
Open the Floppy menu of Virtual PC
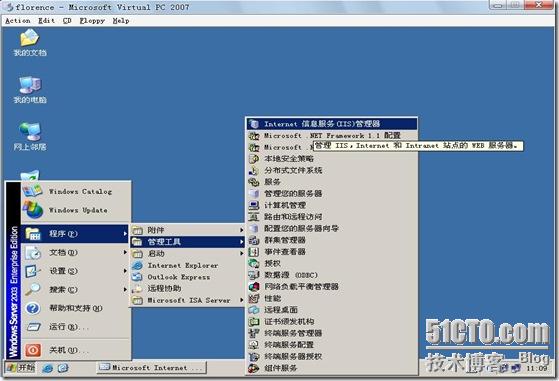(92, 21)
